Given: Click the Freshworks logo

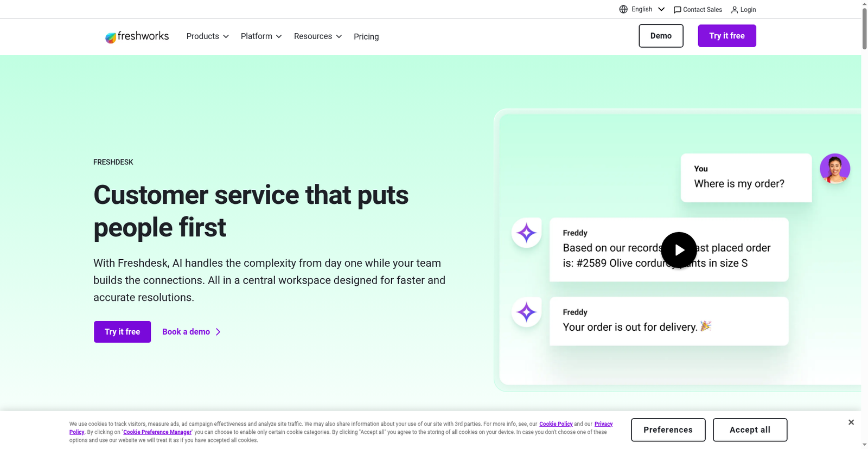Looking at the screenshot, I should [x=137, y=36].
